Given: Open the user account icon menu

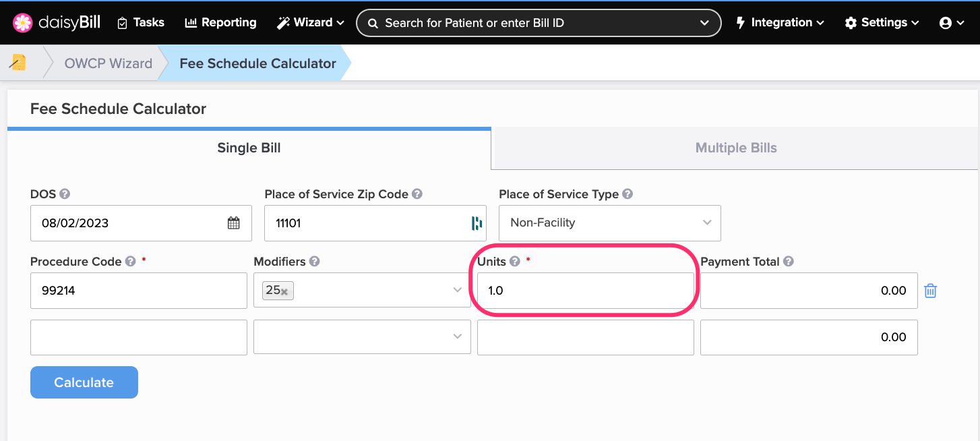Looking at the screenshot, I should tap(946, 22).
